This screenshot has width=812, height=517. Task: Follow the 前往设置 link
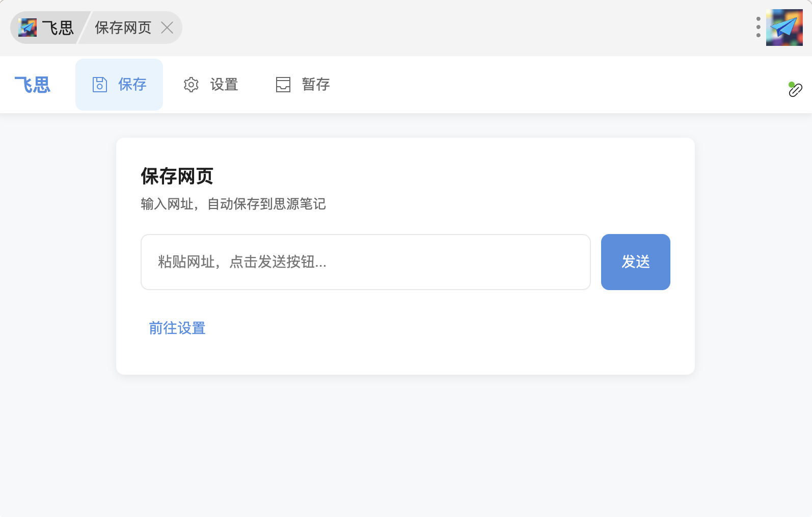tap(177, 328)
